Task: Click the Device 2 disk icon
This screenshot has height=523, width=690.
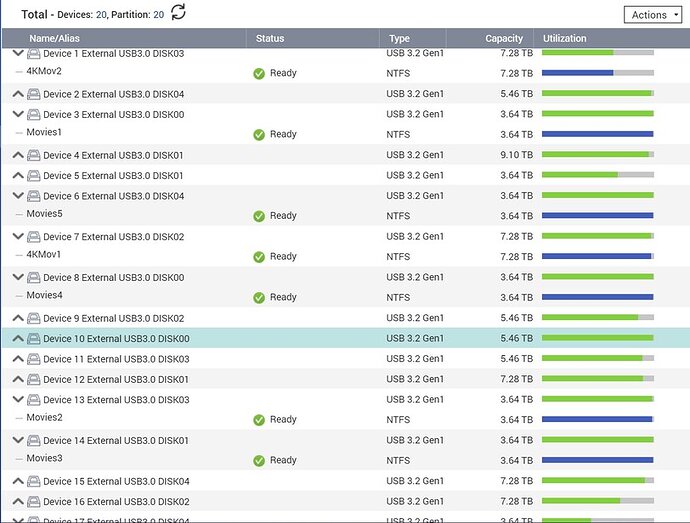Action: [34, 94]
